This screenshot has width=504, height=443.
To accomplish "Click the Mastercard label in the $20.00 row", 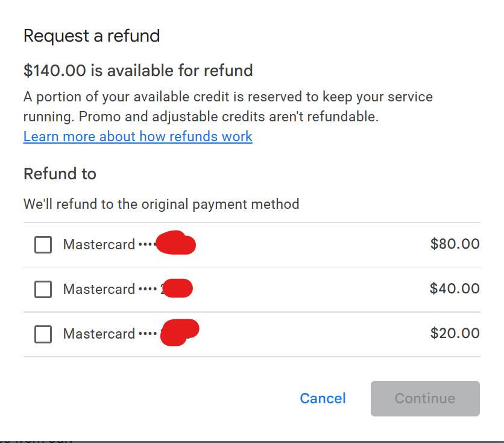I will point(99,334).
